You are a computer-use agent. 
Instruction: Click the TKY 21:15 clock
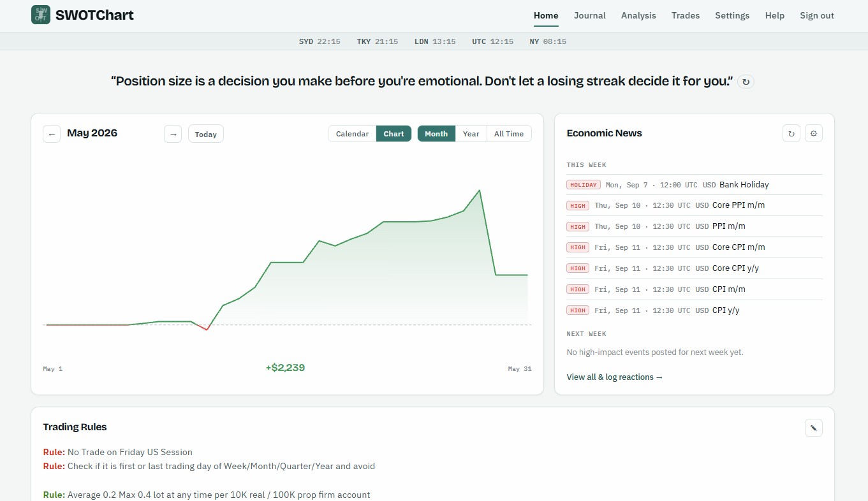click(x=378, y=41)
